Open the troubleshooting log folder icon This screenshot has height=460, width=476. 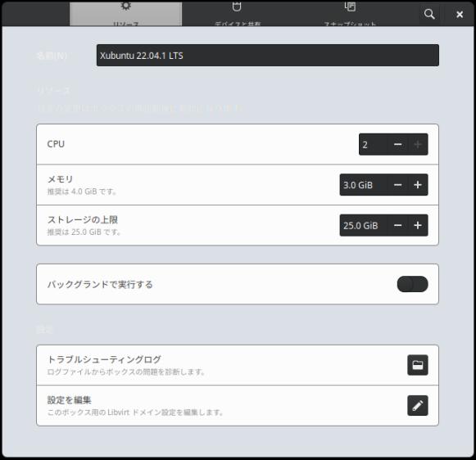pyautogui.click(x=418, y=365)
